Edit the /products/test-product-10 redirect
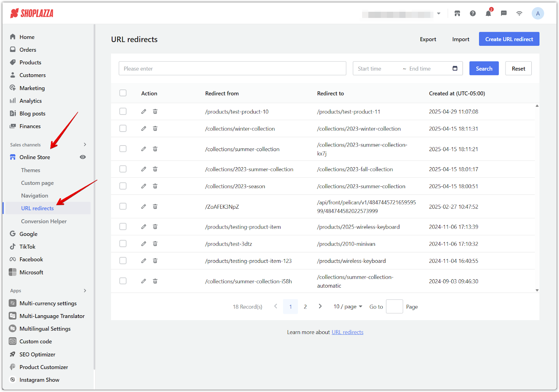 click(x=144, y=112)
